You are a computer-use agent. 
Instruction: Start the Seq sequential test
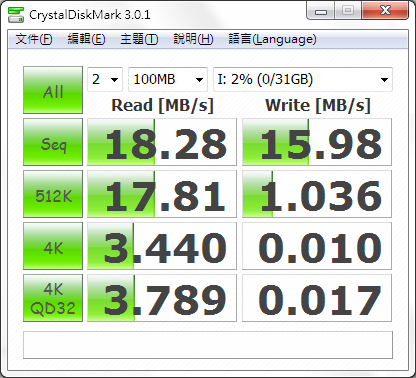pos(53,142)
